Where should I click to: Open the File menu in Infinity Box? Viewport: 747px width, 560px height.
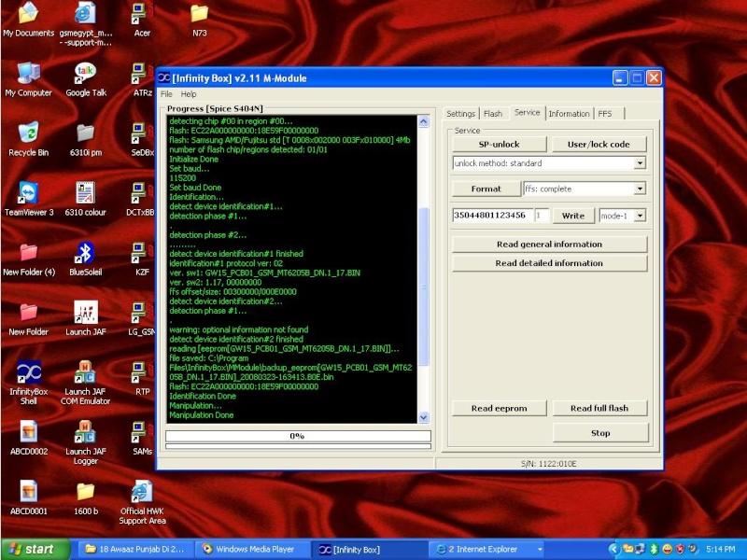(166, 94)
